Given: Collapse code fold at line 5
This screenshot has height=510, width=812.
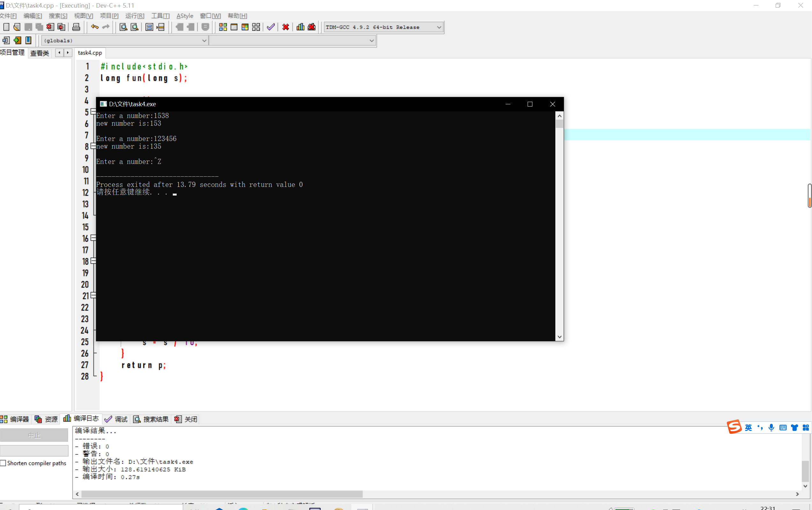Looking at the screenshot, I should [x=93, y=112].
